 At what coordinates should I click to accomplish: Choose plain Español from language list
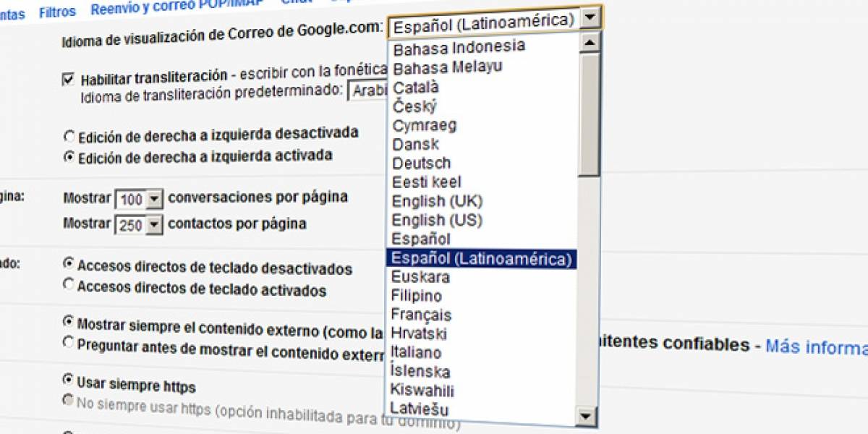tap(421, 239)
